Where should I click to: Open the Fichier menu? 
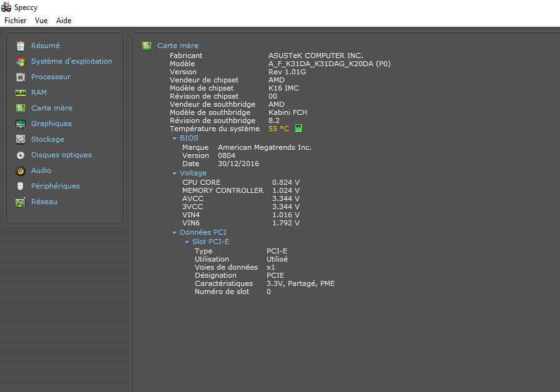16,21
